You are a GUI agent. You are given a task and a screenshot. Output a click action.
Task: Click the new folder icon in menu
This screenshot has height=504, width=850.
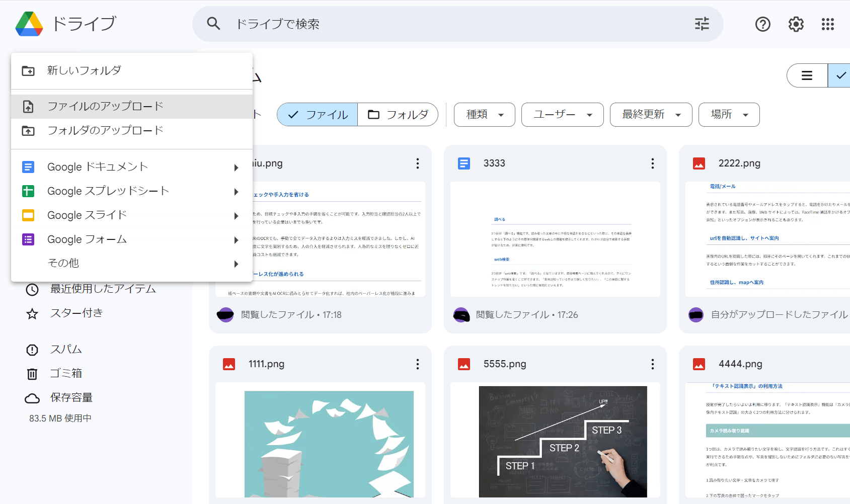28,71
